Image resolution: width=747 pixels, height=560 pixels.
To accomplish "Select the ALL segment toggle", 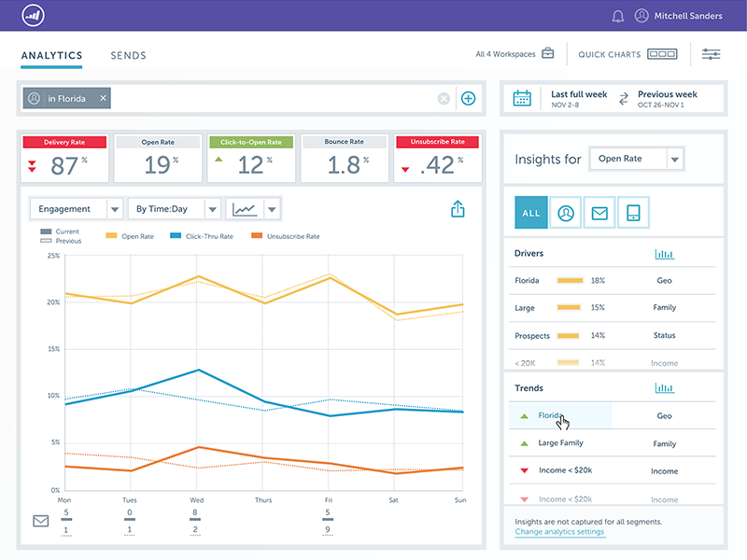I will pyautogui.click(x=530, y=212).
